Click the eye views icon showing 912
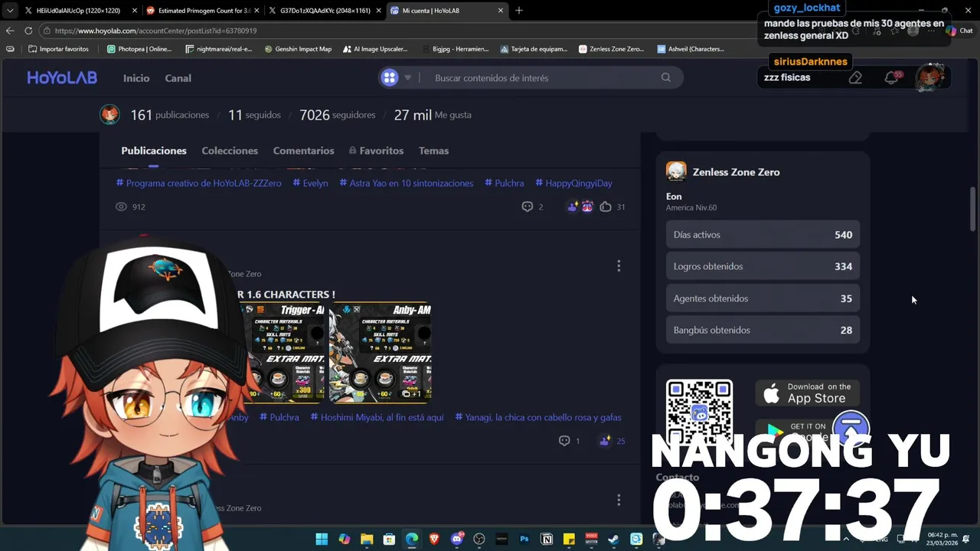This screenshot has height=551, width=980. click(121, 207)
